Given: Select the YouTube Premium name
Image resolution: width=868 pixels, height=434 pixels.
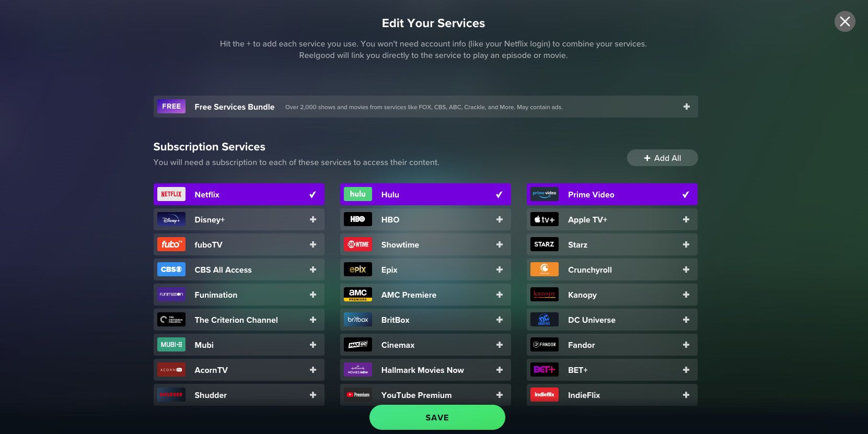Looking at the screenshot, I should click(416, 395).
